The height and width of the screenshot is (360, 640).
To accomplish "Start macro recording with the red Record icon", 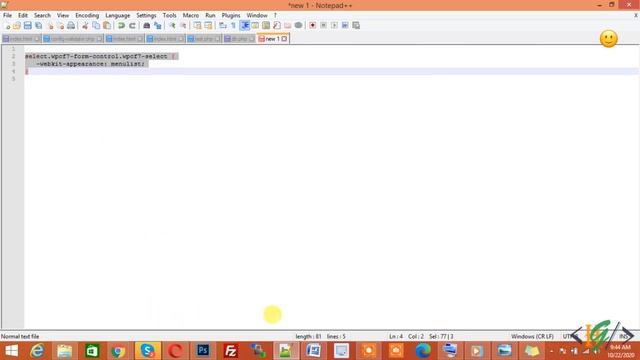I will tap(313, 26).
